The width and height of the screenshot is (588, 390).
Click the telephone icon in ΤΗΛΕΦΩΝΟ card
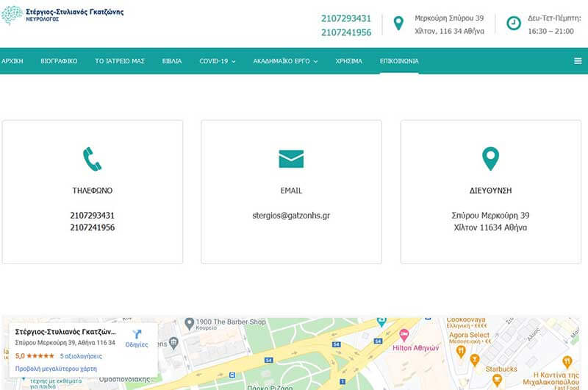pyautogui.click(x=92, y=158)
